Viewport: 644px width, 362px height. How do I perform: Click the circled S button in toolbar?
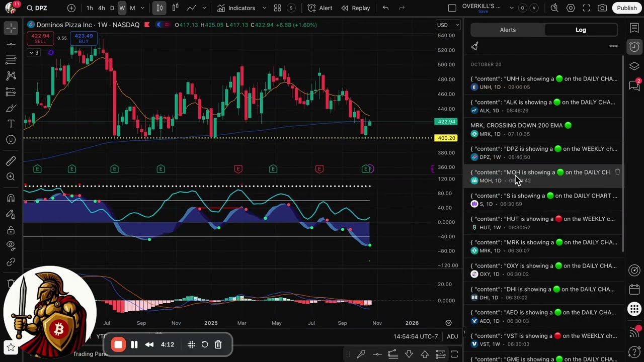pyautogui.click(x=291, y=8)
